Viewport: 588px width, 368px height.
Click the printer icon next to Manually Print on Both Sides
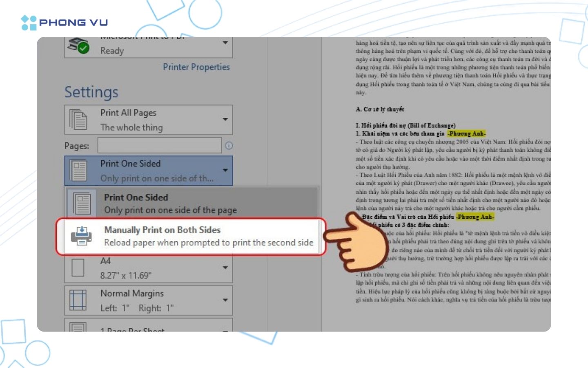pyautogui.click(x=81, y=236)
